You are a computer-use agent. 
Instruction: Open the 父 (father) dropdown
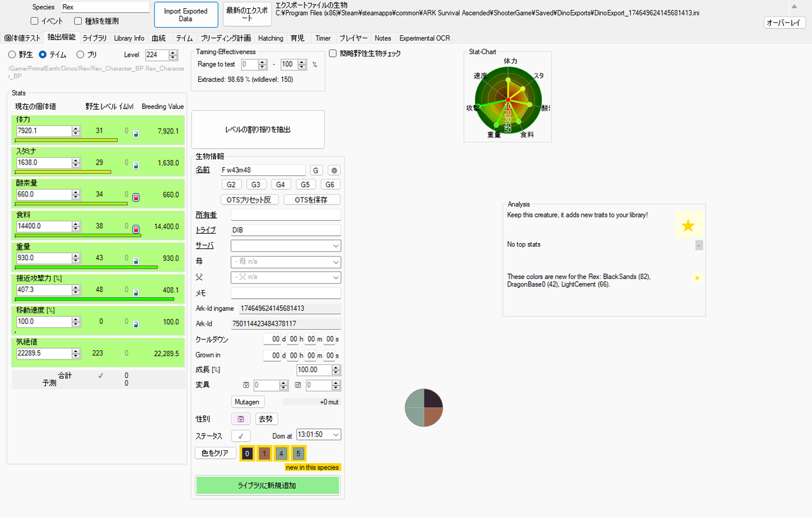tap(286, 277)
